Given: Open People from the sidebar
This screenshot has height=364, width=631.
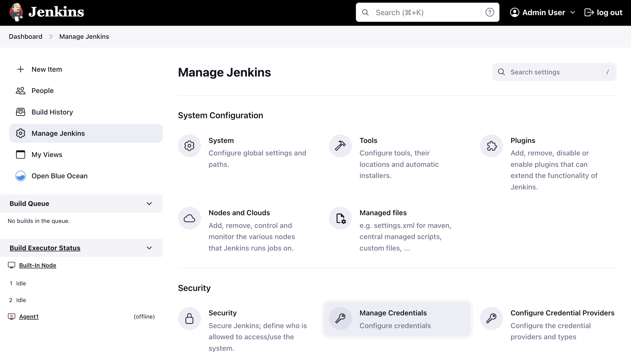Looking at the screenshot, I should click(x=43, y=90).
